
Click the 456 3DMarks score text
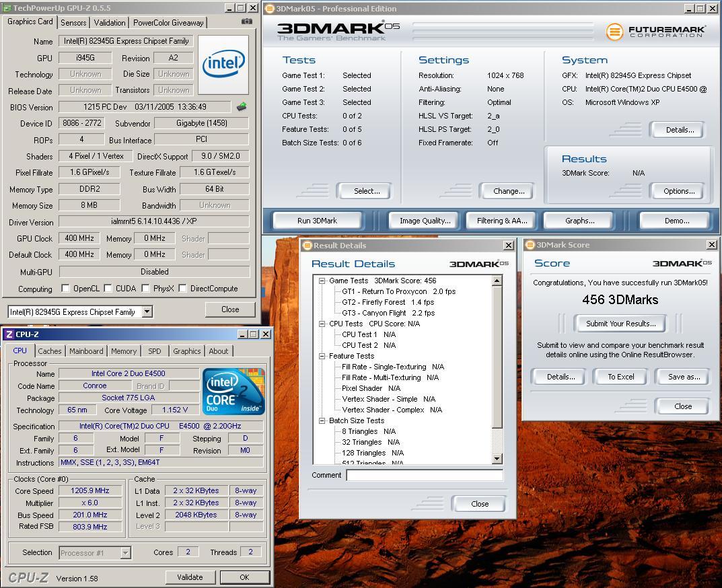pyautogui.click(x=620, y=300)
